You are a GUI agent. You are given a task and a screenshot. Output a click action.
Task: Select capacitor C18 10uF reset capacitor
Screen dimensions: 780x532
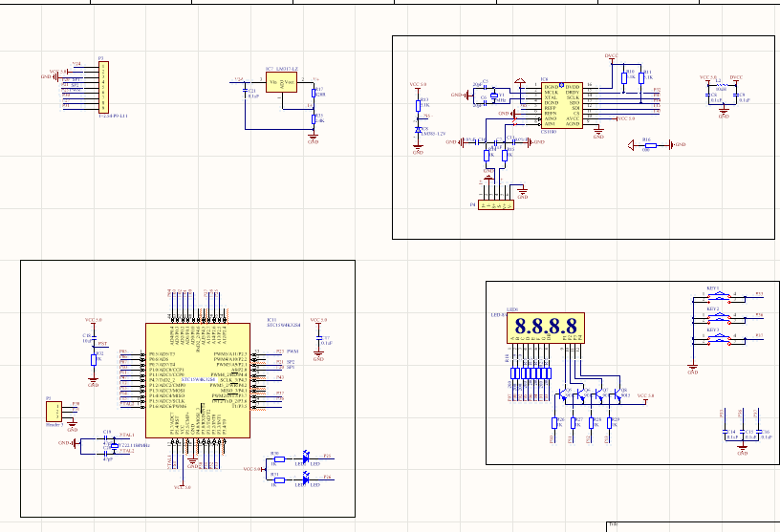point(94,338)
